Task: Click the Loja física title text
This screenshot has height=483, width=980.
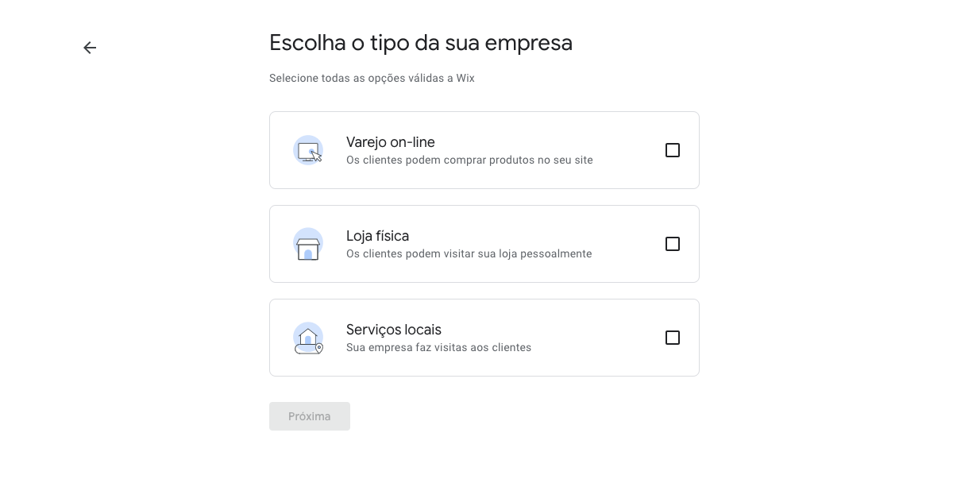Action: pyautogui.click(x=377, y=236)
